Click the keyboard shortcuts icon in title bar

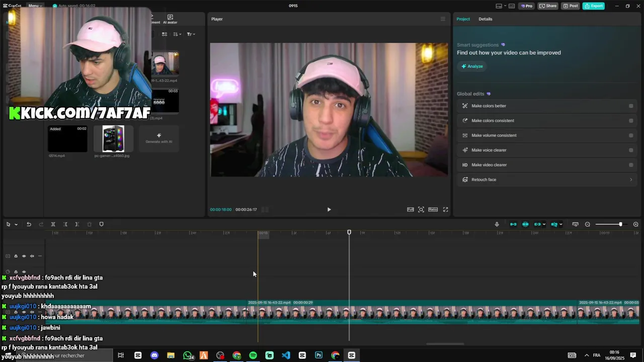[x=512, y=6]
